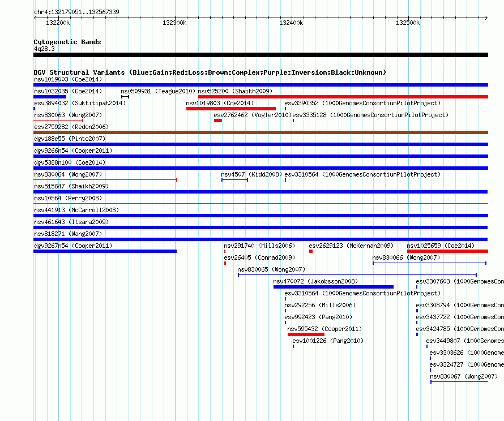Select the dgv9267n54 (Cooper2011) blue gain bar
The image size is (504, 421).
pos(105,251)
